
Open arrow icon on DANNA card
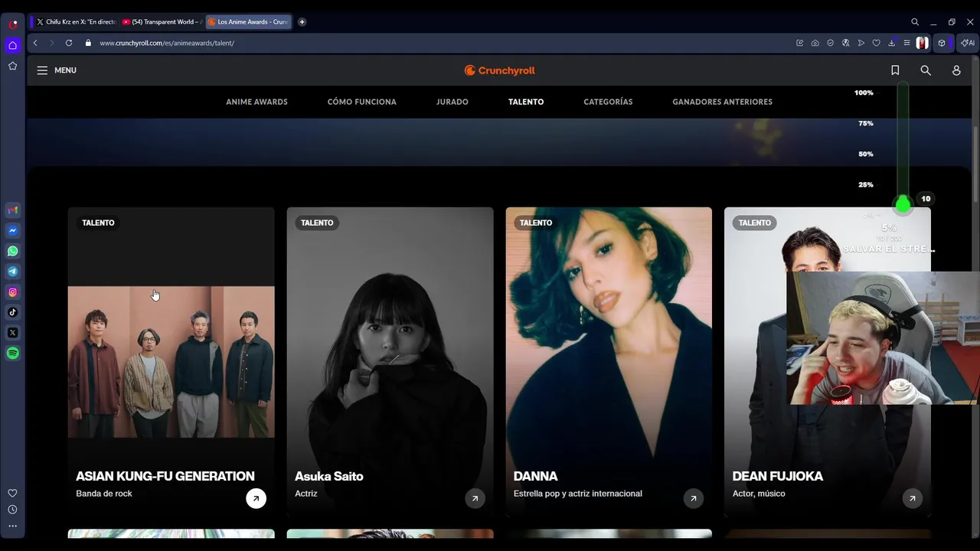pyautogui.click(x=693, y=498)
